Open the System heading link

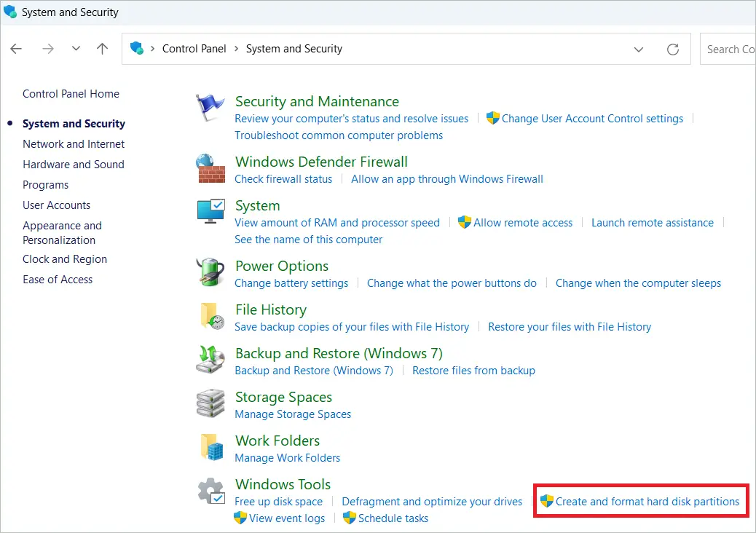pyautogui.click(x=258, y=206)
